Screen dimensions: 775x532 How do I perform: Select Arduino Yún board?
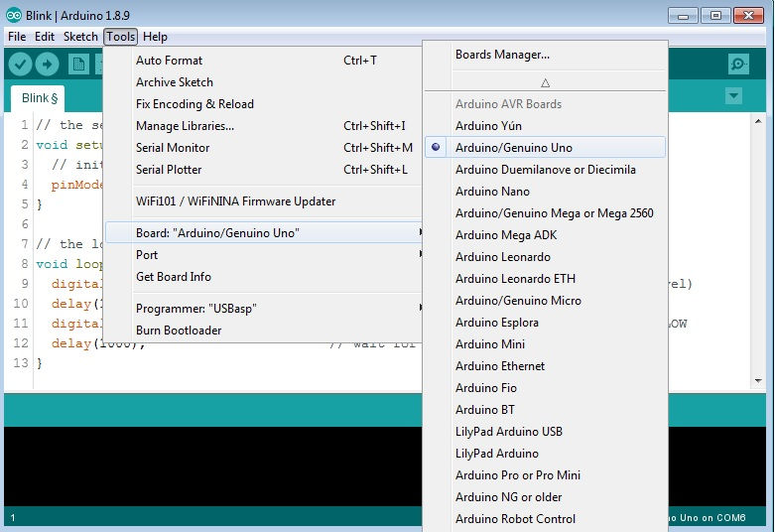(x=545, y=126)
